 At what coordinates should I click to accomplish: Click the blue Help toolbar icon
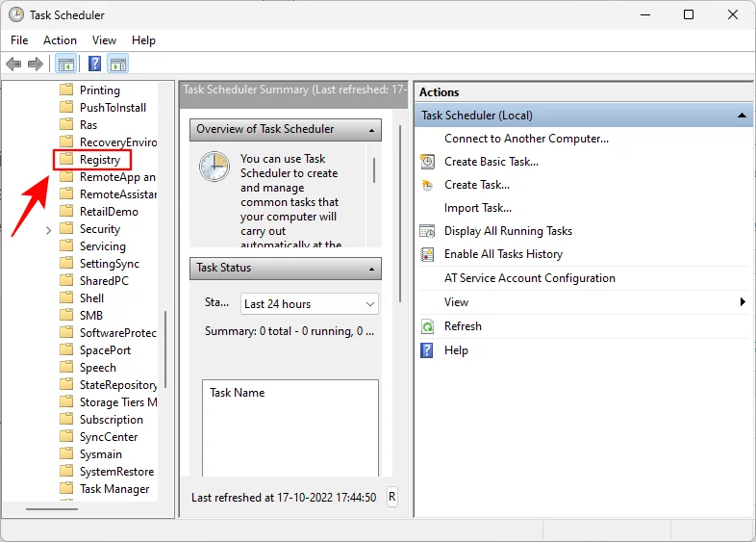click(x=95, y=65)
